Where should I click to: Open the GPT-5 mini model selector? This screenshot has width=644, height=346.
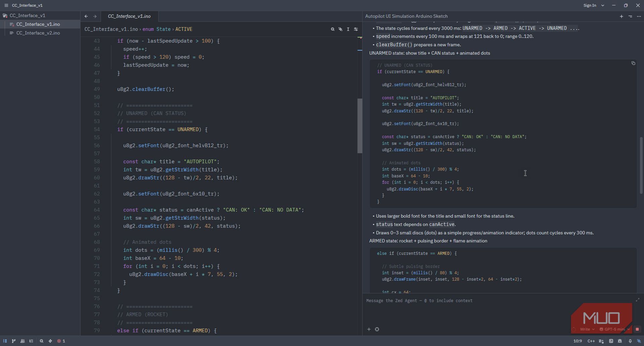[x=615, y=329]
